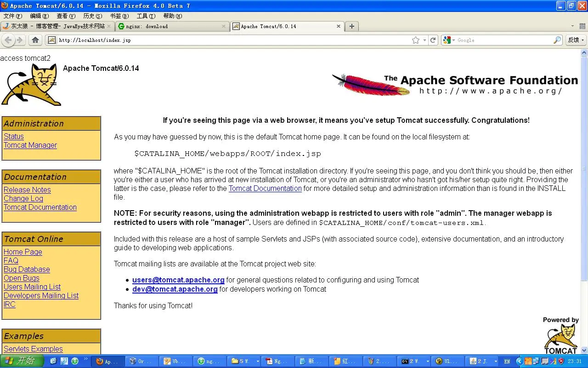This screenshot has width=588, height=368.
Task: Open the 书签 (Bookmarks) menu
Action: click(119, 16)
